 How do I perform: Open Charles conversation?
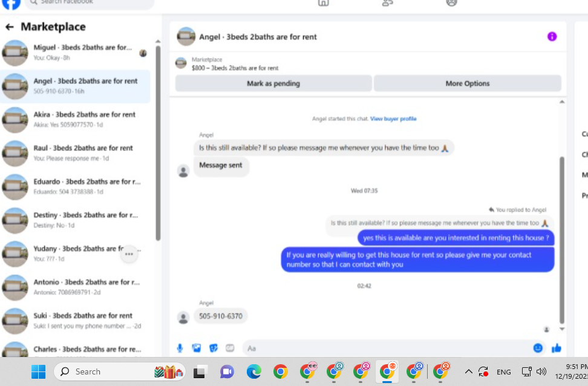(x=75, y=350)
